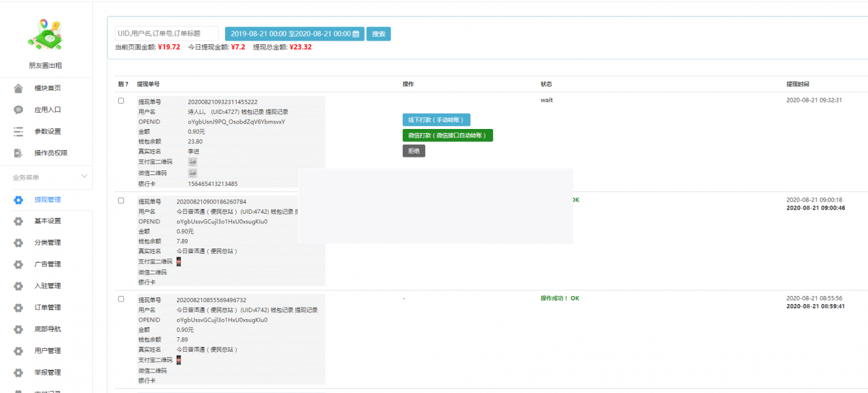Collapse the 业务菜单 section chevron

click(x=84, y=176)
